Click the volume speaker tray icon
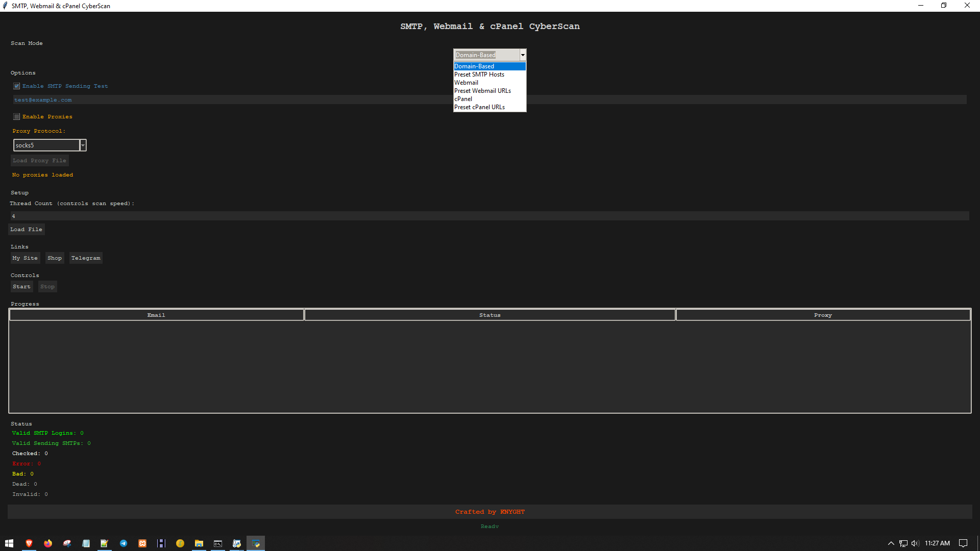Screen dimensions: 980x551 click(x=915, y=543)
